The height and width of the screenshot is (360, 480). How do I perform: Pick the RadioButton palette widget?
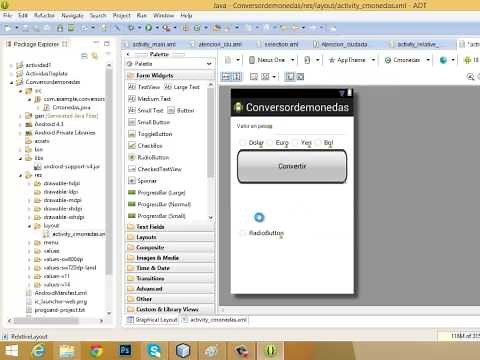coord(149,157)
